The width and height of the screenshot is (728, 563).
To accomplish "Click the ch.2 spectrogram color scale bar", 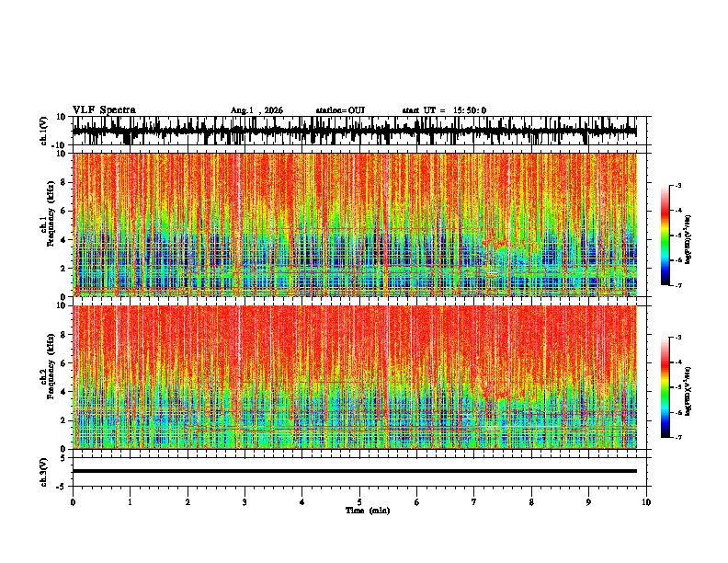I will (x=665, y=387).
